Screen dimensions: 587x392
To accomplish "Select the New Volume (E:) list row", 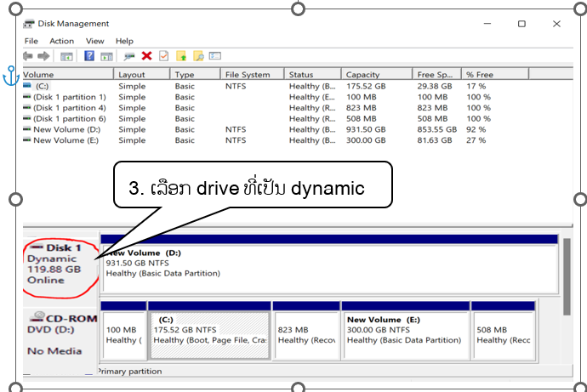I will (x=66, y=141).
